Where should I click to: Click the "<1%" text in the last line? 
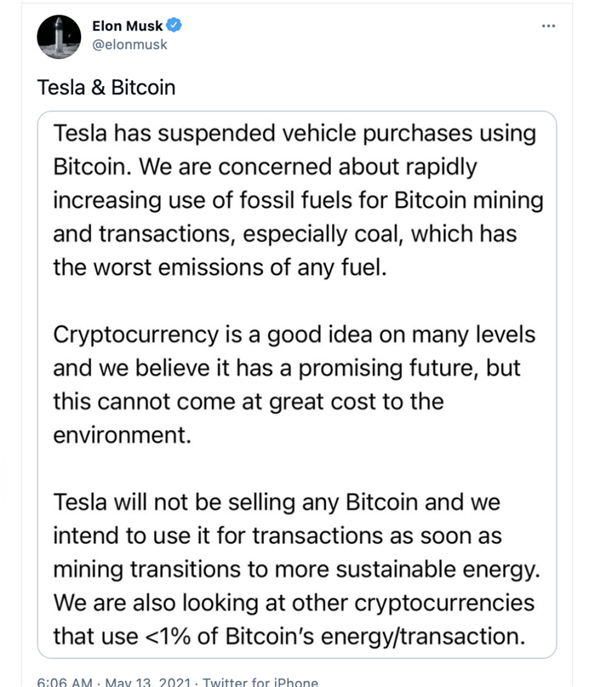point(166,638)
